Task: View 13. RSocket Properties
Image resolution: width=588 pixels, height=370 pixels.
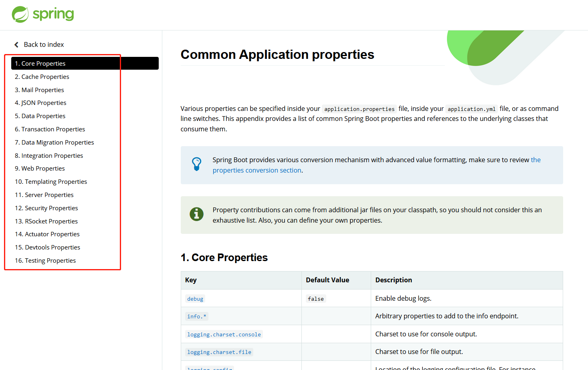Action: [46, 221]
